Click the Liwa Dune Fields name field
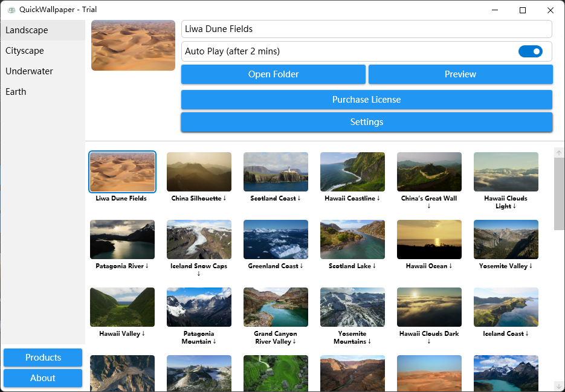 [x=366, y=29]
